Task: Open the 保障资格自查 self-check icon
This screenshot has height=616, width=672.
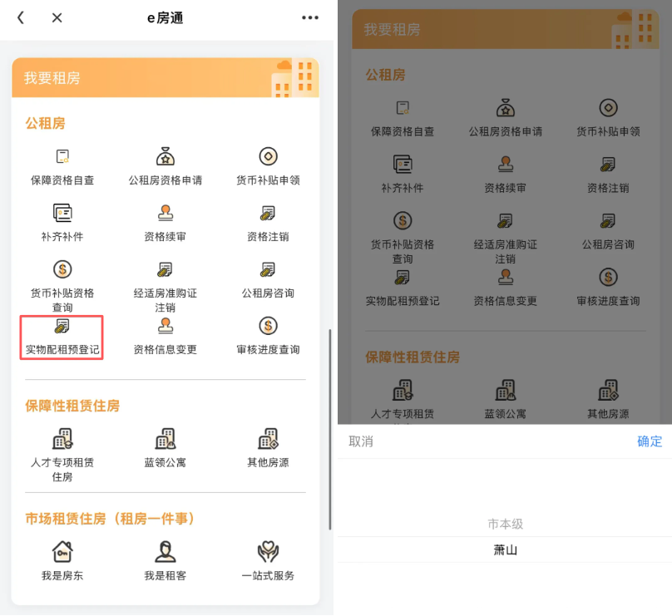Action: [62, 165]
